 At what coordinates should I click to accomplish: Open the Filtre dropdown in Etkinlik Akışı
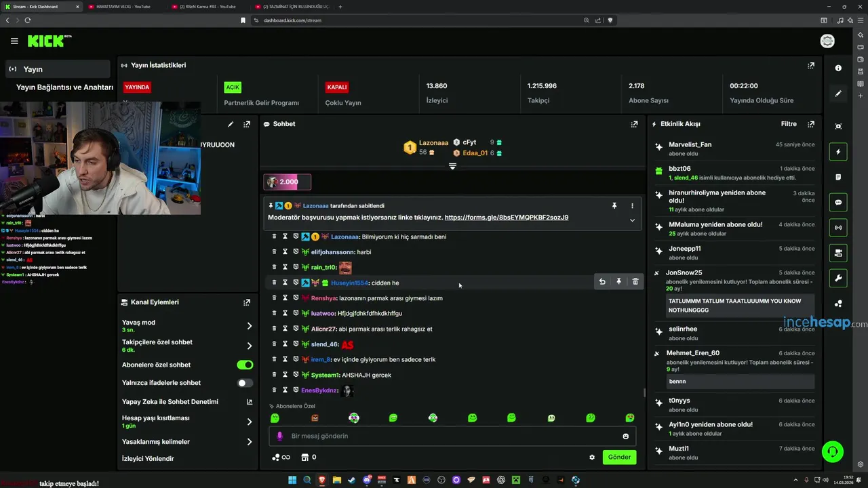point(789,124)
